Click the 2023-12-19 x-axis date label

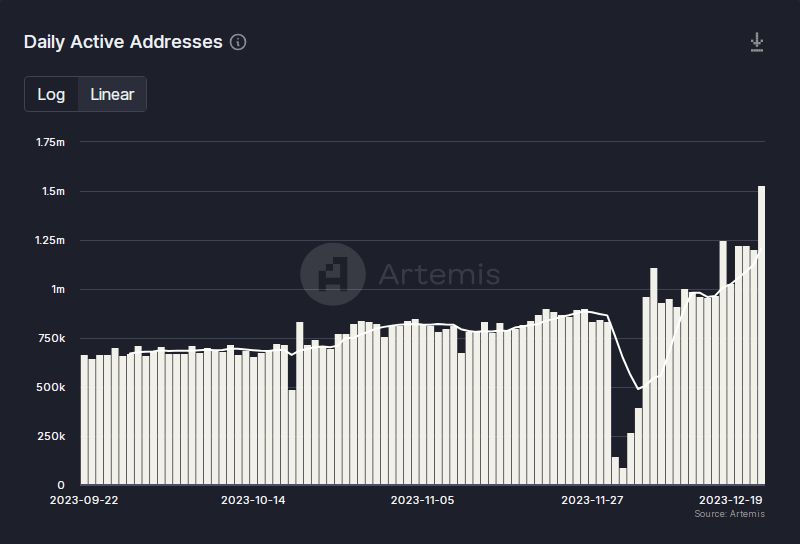(731, 499)
